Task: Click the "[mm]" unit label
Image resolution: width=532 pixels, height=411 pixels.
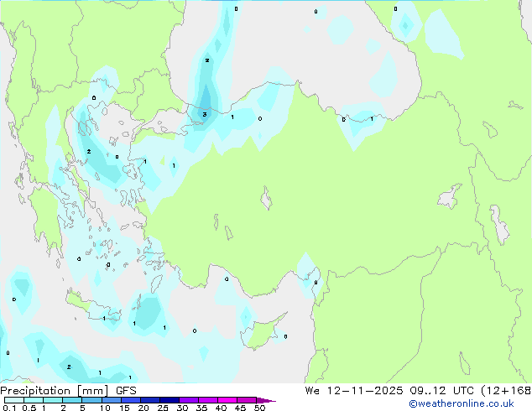Action: tap(93, 391)
